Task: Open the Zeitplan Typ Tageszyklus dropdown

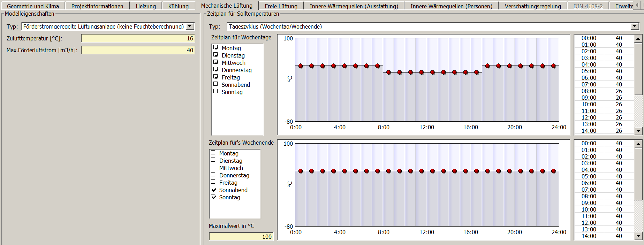Action: (x=635, y=26)
